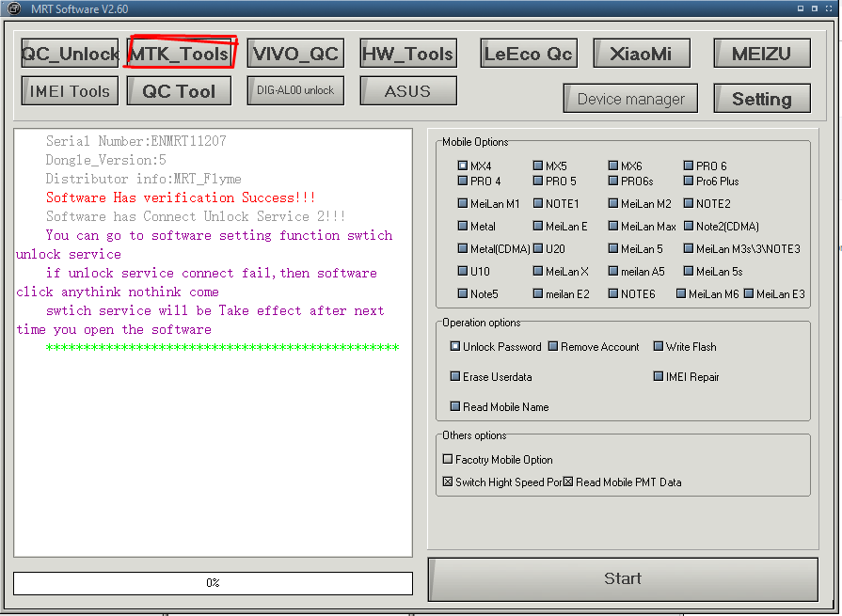Click the 'Software Has verification Success!!!' line

coord(181,197)
